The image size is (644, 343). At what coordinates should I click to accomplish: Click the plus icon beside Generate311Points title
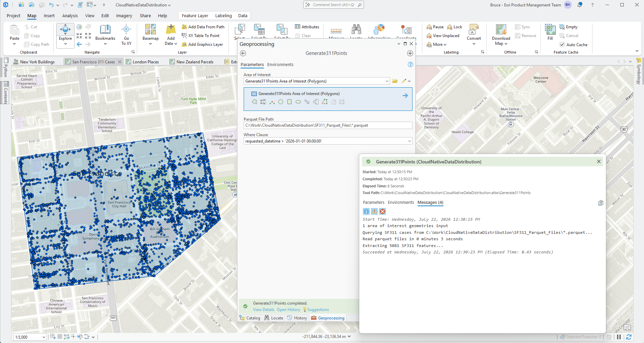tap(410, 53)
